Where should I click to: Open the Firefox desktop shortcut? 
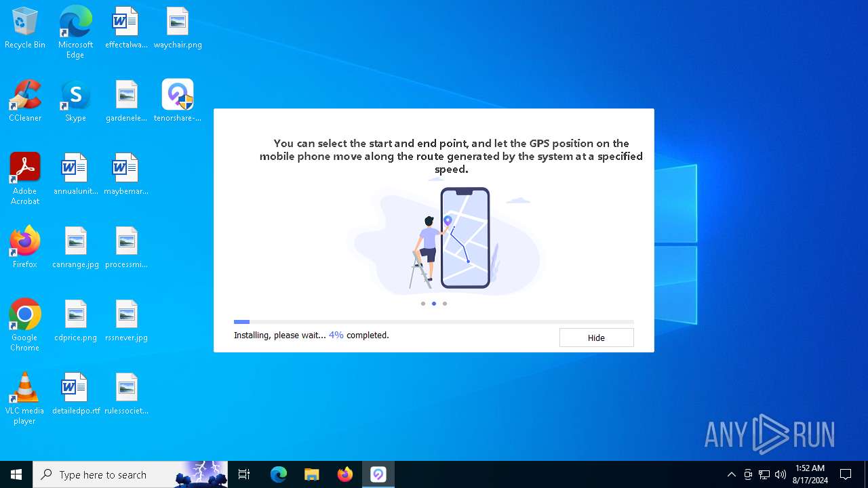tap(25, 248)
